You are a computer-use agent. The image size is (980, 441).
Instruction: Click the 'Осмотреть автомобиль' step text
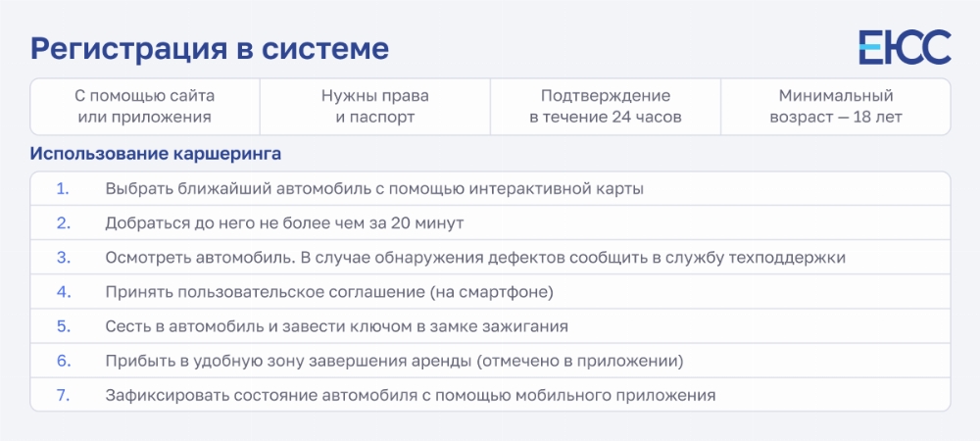pyautogui.click(x=475, y=258)
